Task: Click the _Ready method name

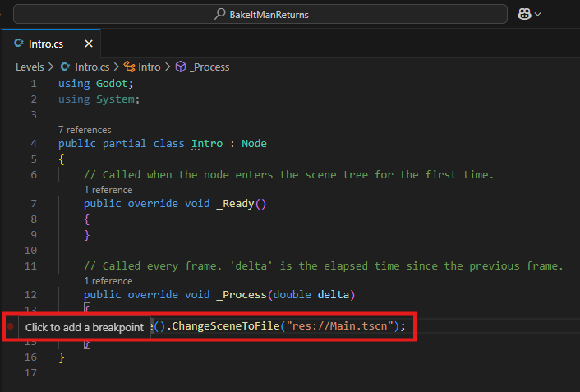Action: pyautogui.click(x=235, y=204)
